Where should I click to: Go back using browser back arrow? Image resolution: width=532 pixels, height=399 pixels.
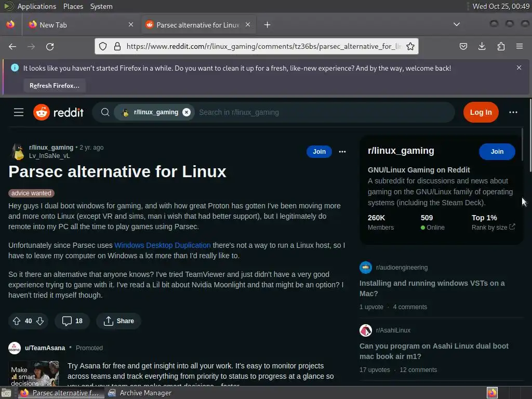click(12, 46)
